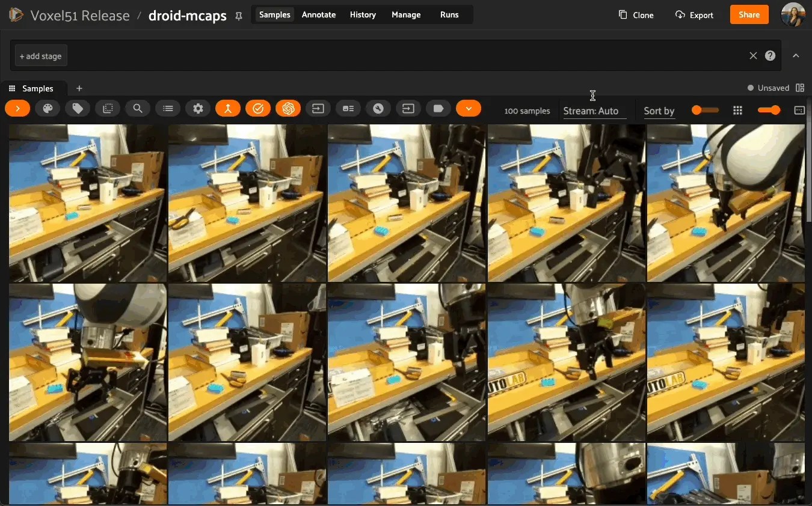Click the orange Share button
The image size is (812, 506).
point(749,14)
